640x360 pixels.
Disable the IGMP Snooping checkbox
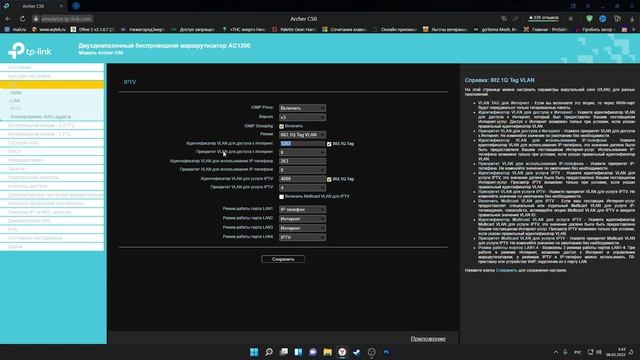(281, 126)
